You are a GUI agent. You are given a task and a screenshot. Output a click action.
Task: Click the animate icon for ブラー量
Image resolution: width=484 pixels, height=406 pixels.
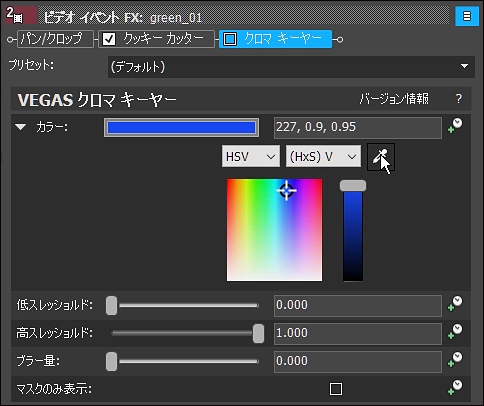coord(455,360)
